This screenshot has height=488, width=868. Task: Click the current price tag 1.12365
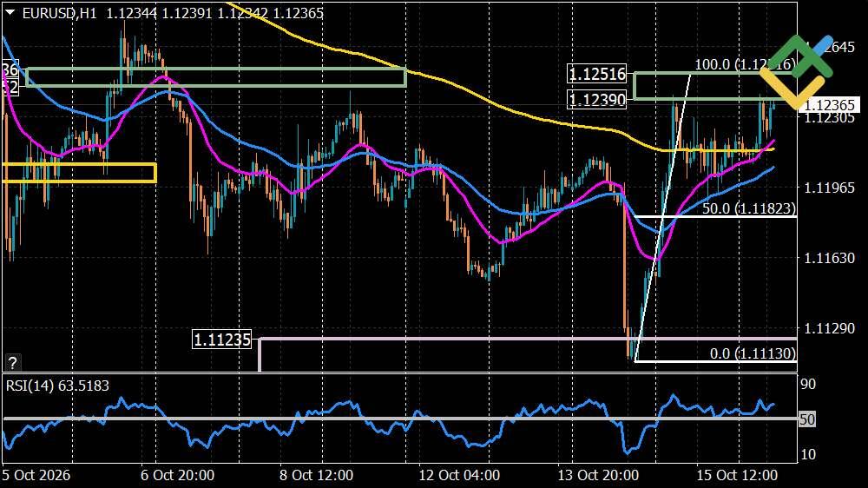(x=829, y=105)
